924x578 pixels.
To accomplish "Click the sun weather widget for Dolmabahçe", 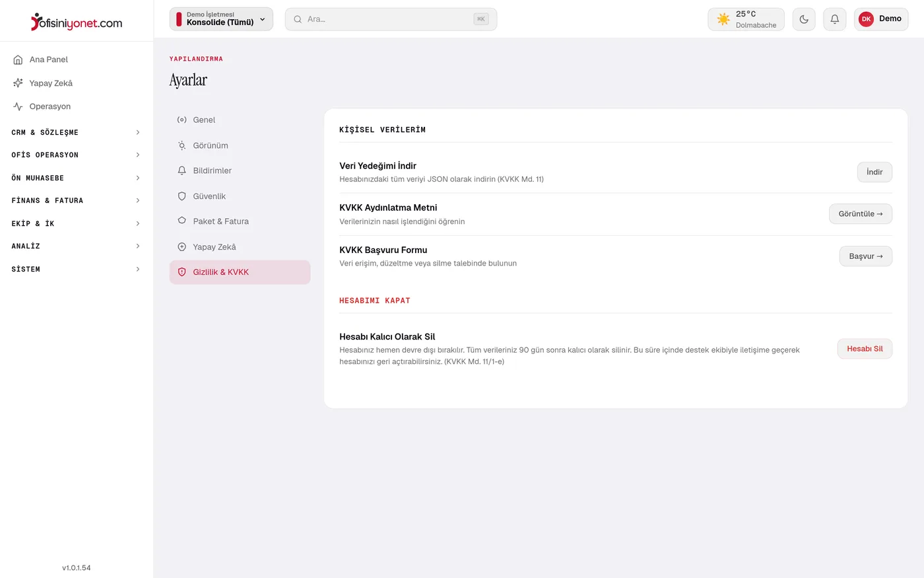I will (x=746, y=19).
